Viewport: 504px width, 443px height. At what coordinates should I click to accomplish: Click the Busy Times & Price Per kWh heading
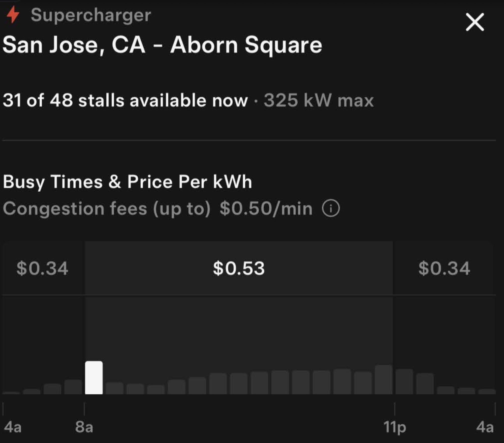127,182
